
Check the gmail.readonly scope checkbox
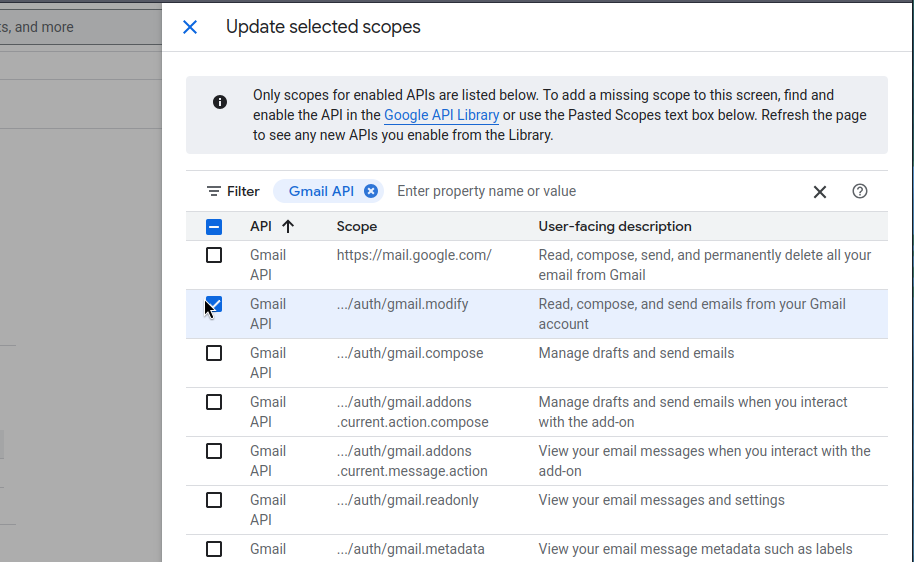[x=214, y=500]
